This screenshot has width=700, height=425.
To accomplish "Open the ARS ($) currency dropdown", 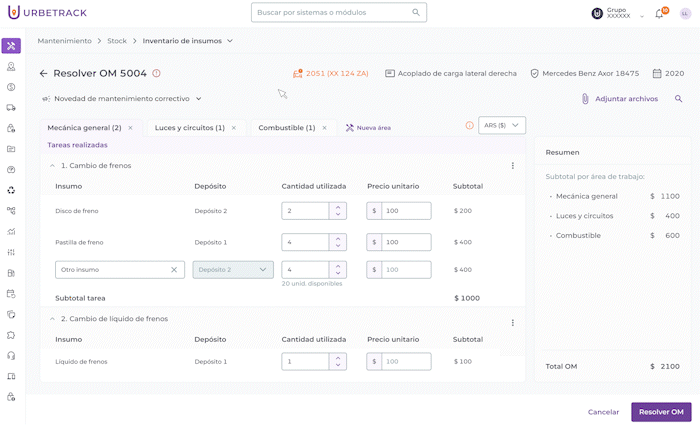I will (502, 126).
